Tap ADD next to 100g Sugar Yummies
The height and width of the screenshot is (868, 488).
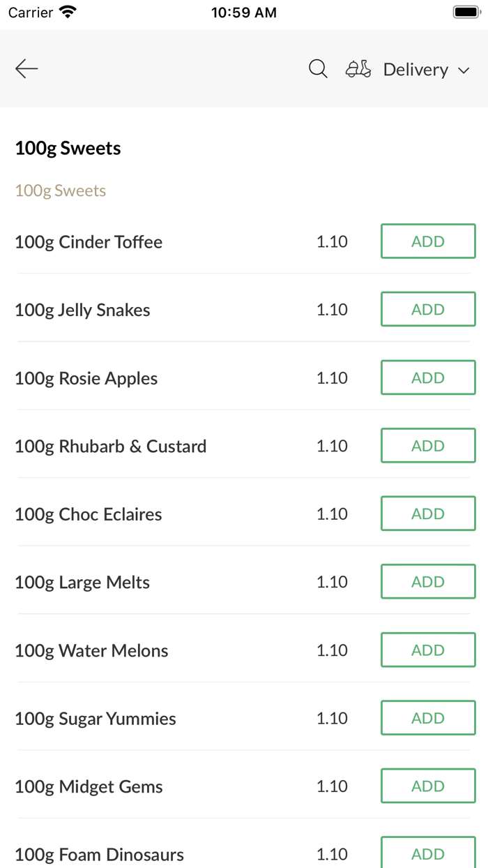pyautogui.click(x=428, y=718)
